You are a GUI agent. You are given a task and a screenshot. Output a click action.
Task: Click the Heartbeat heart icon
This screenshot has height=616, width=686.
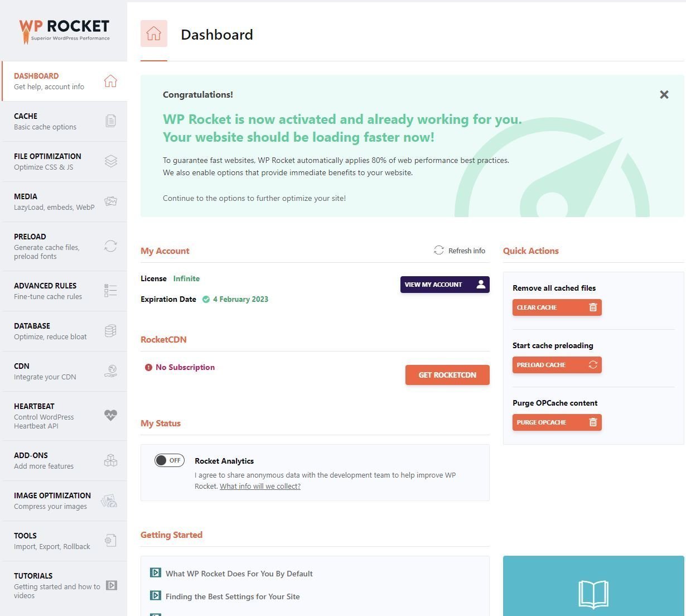[110, 415]
